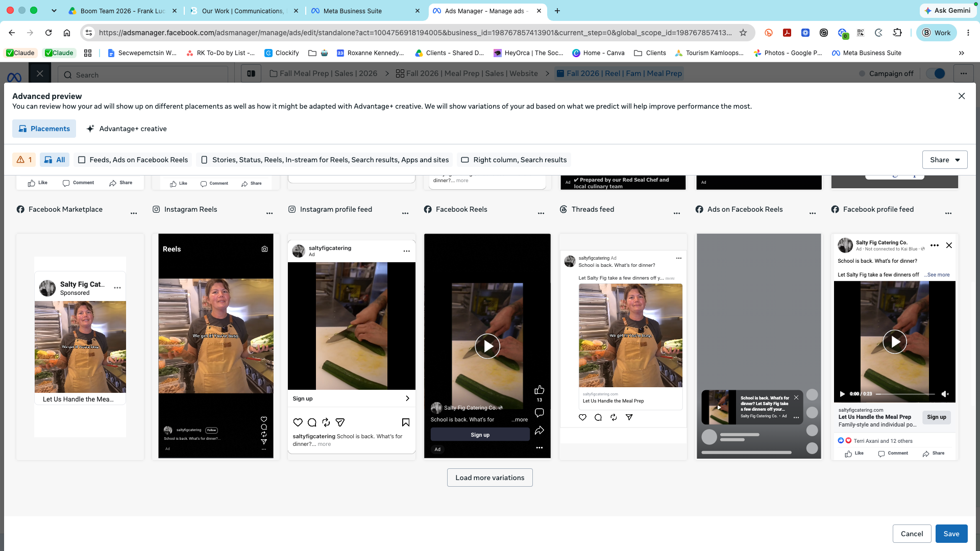Bookmark this page with the star icon
980x551 pixels.
pos(743,33)
